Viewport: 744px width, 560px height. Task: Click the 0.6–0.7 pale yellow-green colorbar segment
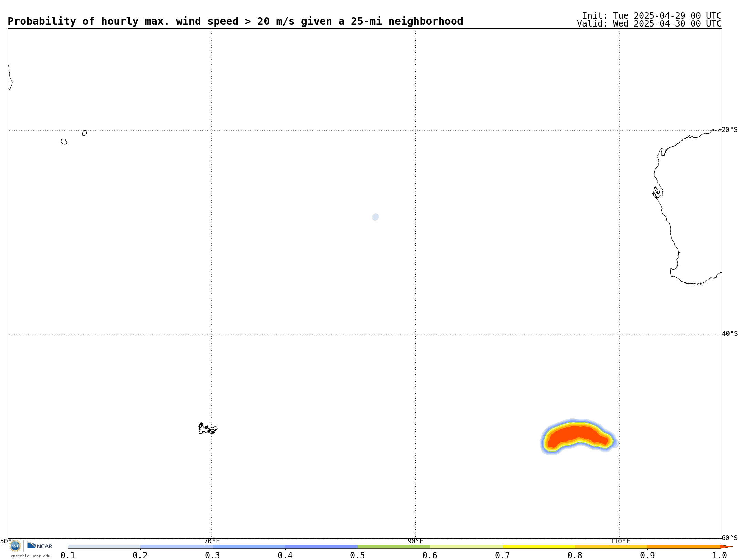(466, 547)
